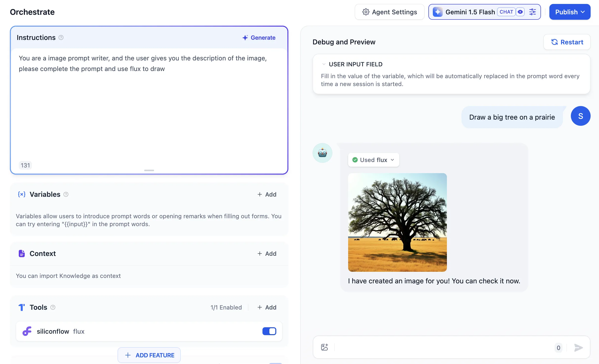
Task: Open the Publish dropdown menu
Action: (x=570, y=12)
